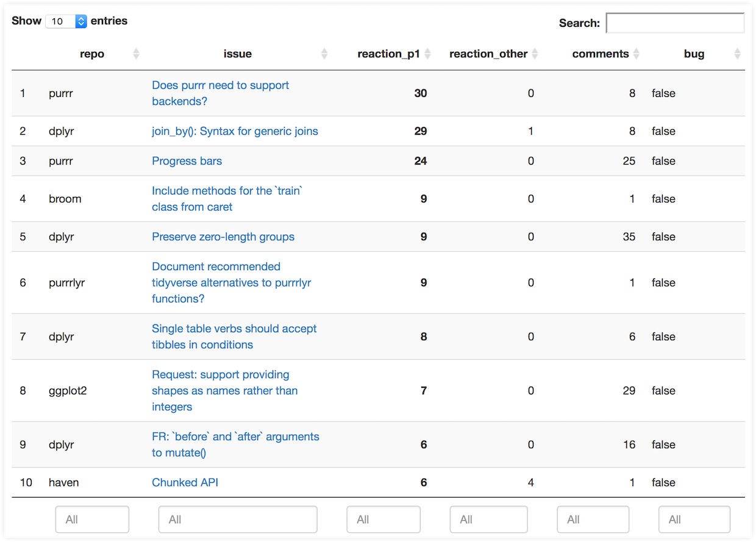This screenshot has height=542, width=756.
Task: Click the reaction_other column filter field
Action: pyautogui.click(x=488, y=519)
